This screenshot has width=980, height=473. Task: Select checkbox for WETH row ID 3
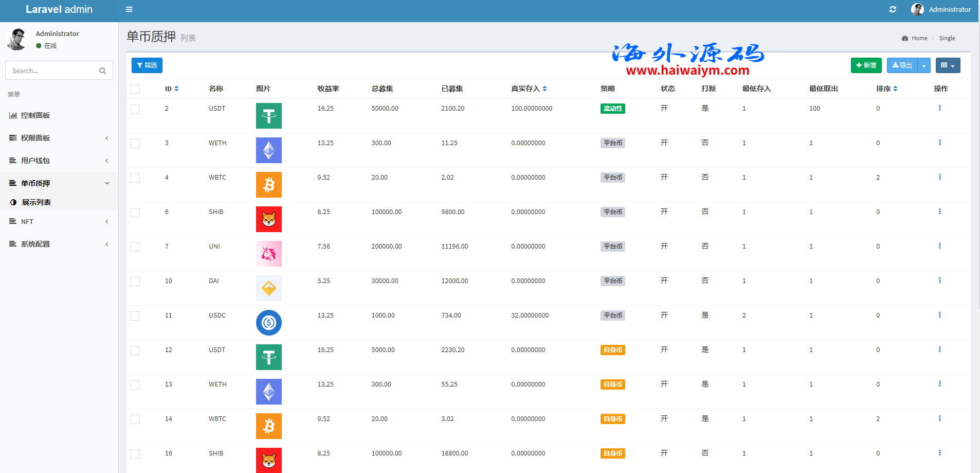135,144
